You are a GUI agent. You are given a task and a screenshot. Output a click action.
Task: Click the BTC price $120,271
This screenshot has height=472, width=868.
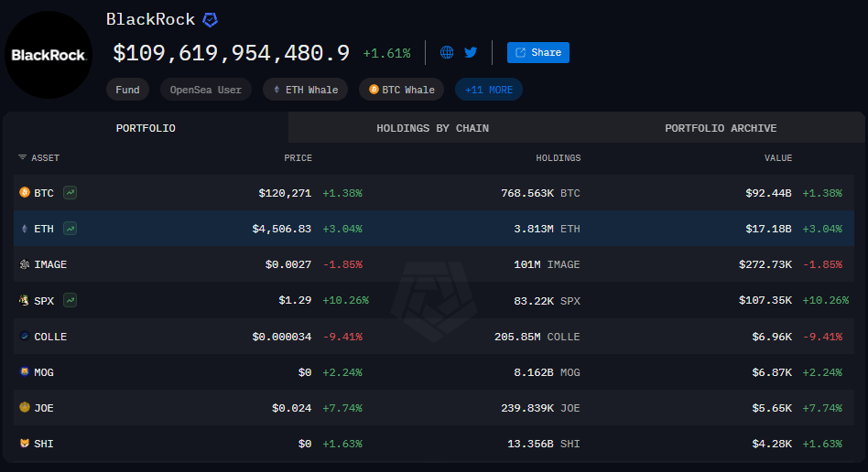285,193
